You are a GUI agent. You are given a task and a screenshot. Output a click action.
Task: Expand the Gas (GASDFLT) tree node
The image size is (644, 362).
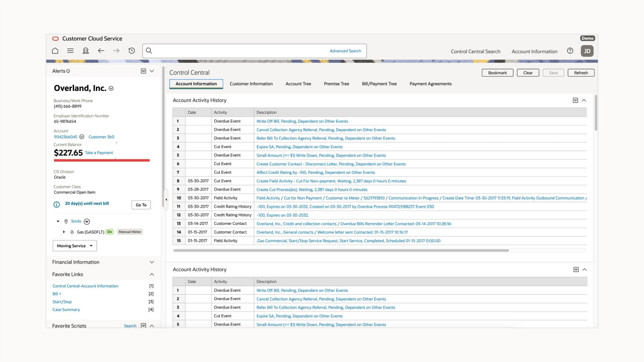tap(64, 232)
